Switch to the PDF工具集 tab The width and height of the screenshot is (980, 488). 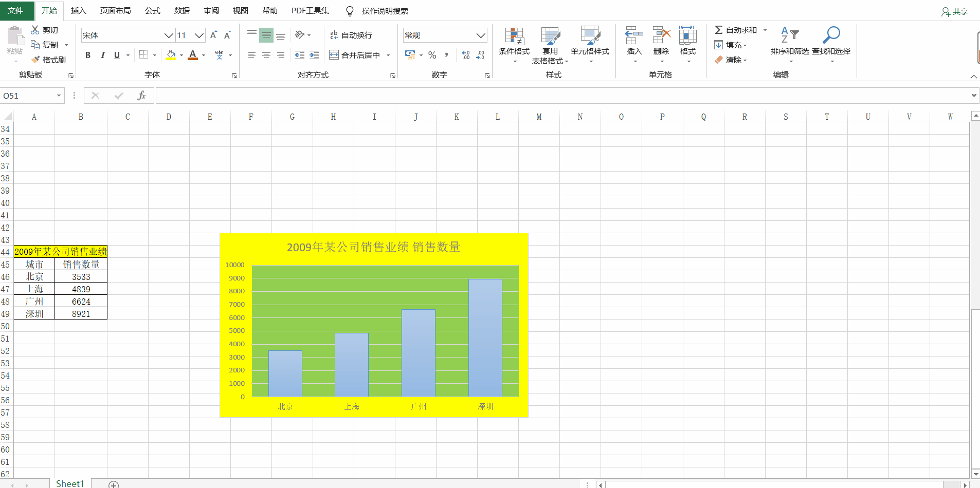click(x=310, y=11)
